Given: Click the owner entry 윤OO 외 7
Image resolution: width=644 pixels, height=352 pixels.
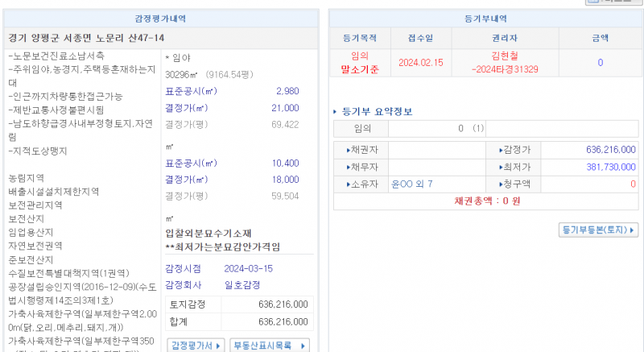Looking at the screenshot, I should coord(411,184).
